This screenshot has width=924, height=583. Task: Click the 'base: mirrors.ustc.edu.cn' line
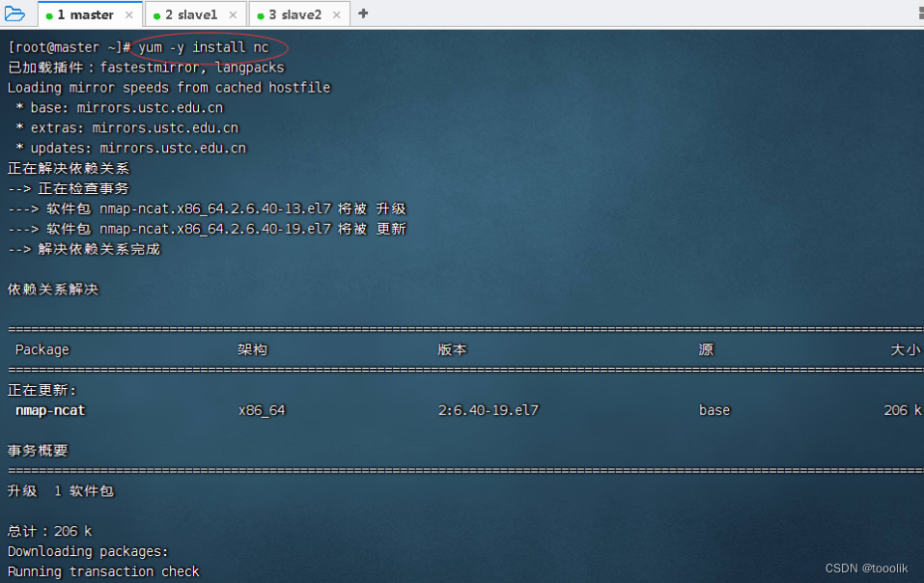[120, 108]
